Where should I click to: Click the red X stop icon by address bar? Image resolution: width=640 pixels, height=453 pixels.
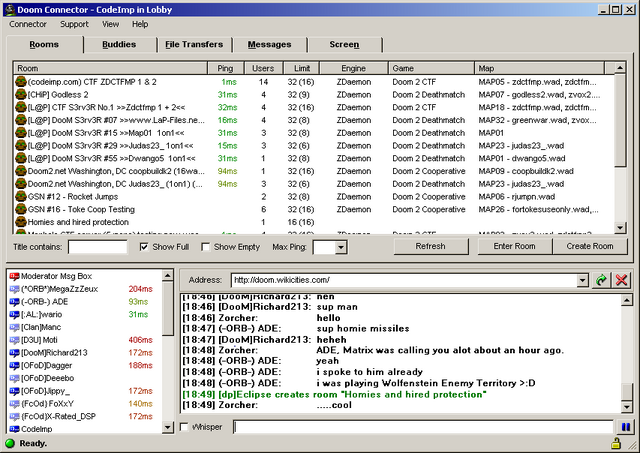pos(622,280)
